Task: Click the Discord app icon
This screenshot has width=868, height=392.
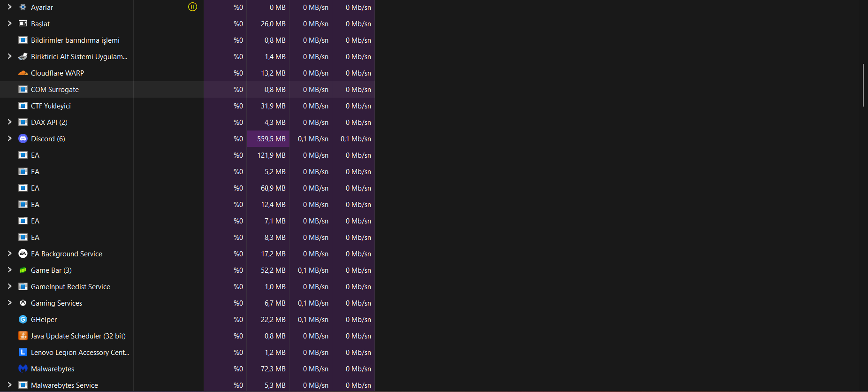Action: point(23,138)
